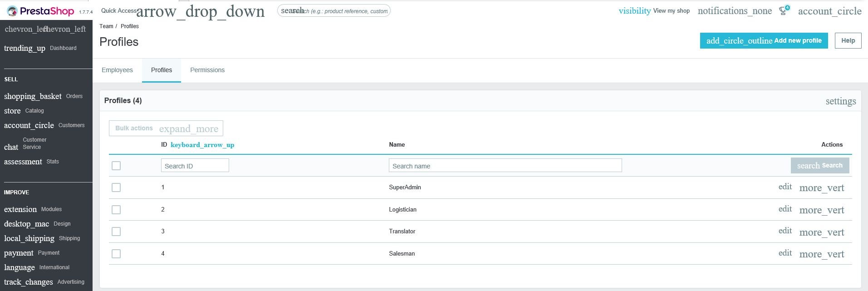
Task: Expand the Bulk actions dropdown
Action: point(166,128)
